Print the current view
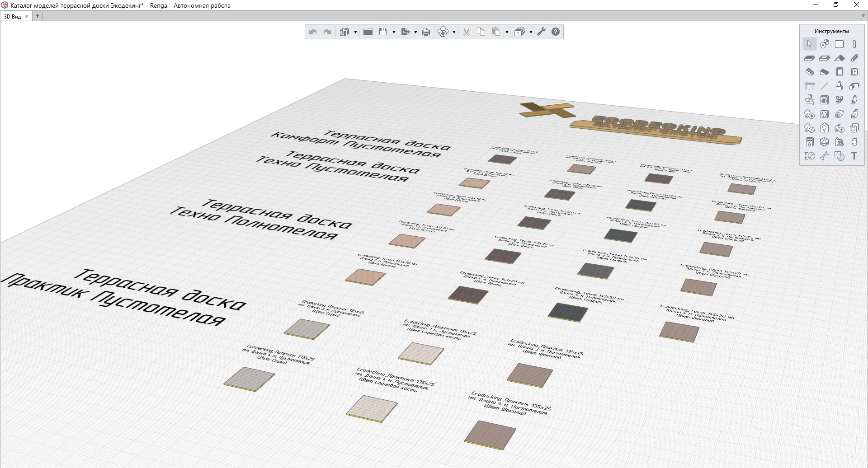 tap(426, 32)
